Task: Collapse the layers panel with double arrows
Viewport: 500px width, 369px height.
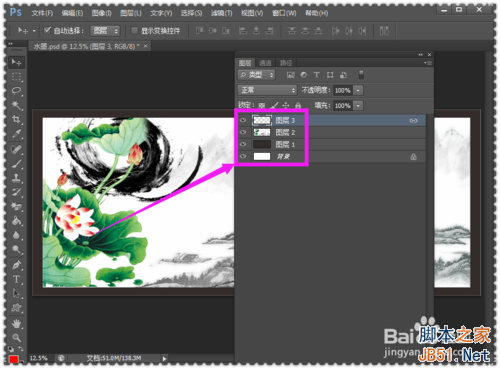Action: coord(421,54)
